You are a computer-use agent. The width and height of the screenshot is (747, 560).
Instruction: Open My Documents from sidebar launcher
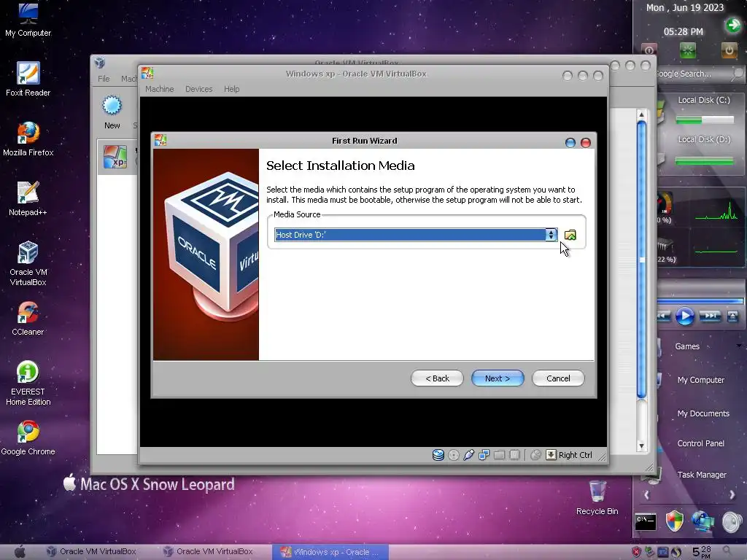[703, 413]
